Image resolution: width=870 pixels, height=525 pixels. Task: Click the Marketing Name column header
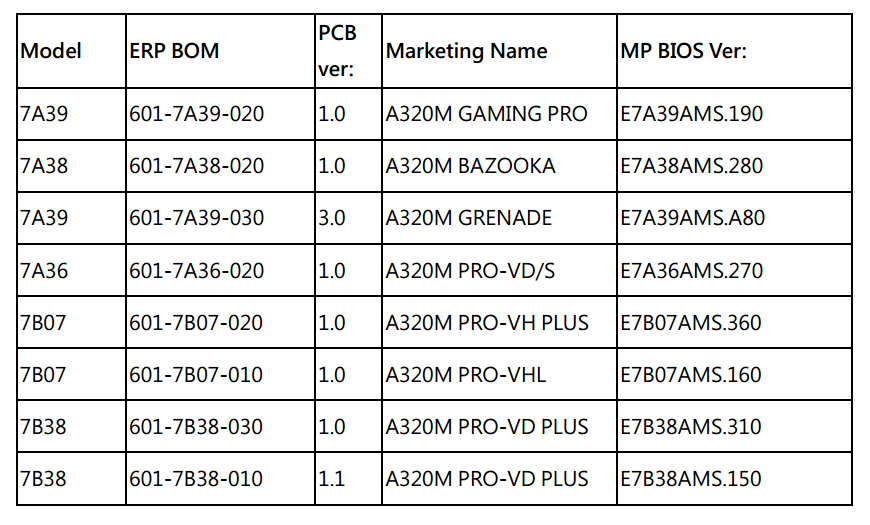pyautogui.click(x=467, y=51)
